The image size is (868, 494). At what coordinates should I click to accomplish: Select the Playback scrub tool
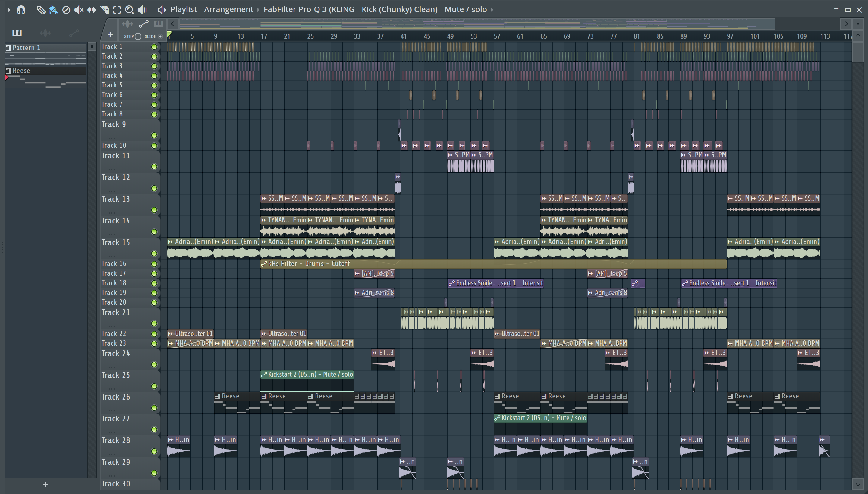click(142, 10)
